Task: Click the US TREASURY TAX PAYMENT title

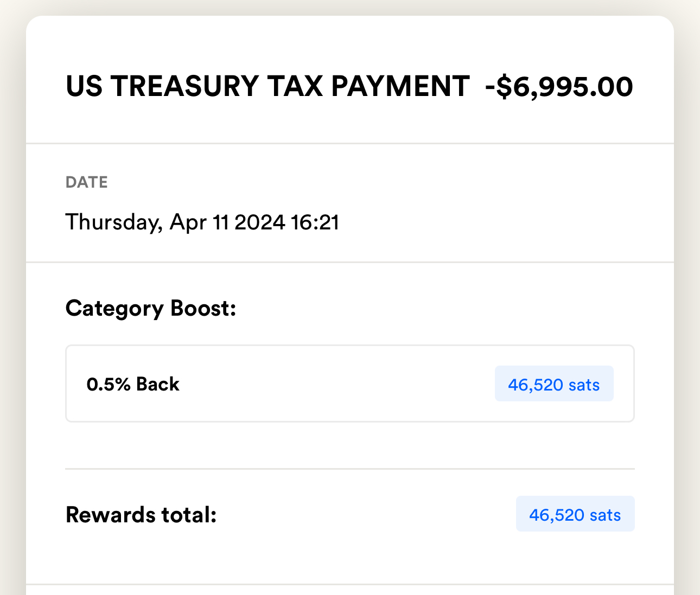Action: [x=267, y=87]
